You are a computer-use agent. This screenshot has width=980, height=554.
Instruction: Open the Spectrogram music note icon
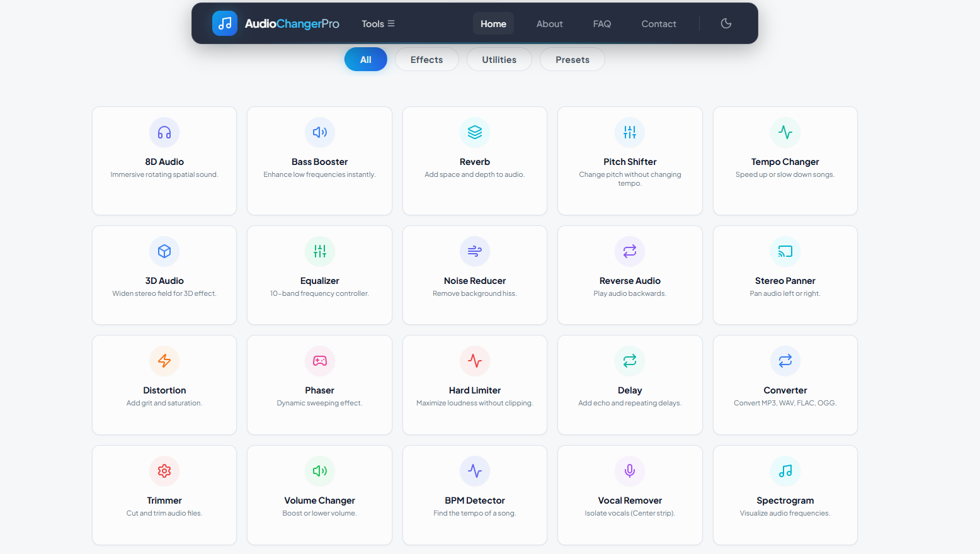(x=785, y=471)
